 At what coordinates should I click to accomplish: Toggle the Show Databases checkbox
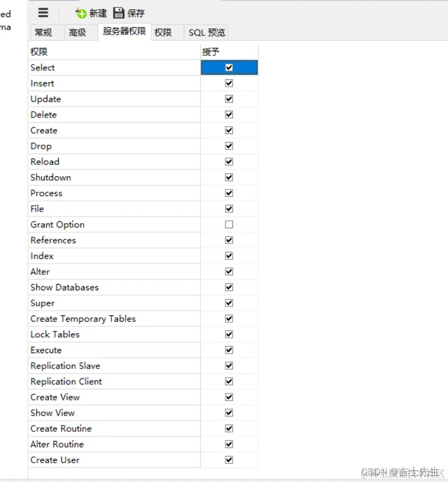coord(229,287)
